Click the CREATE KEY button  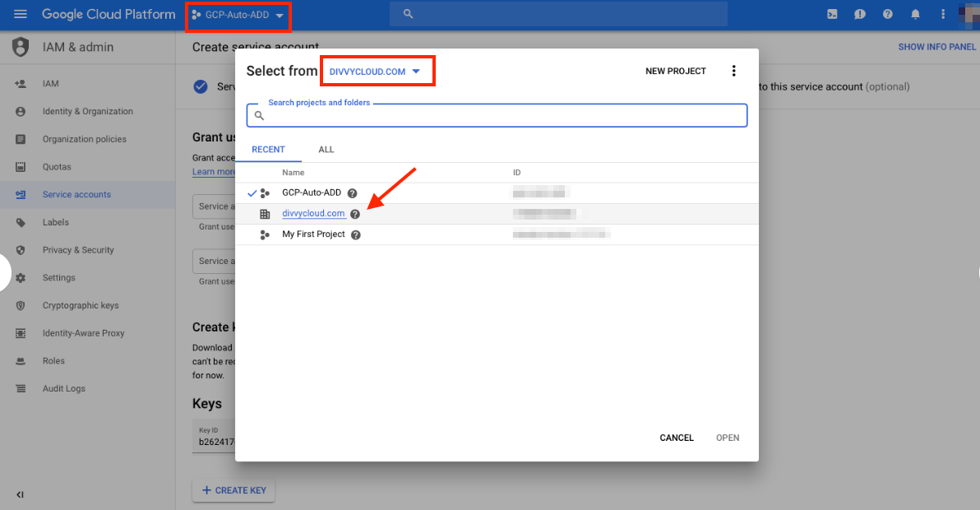click(233, 490)
